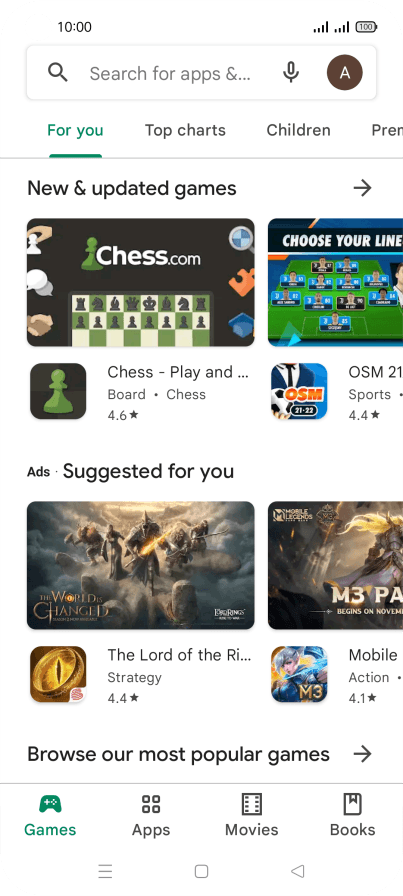The image size is (403, 896).
Task: Open the Lord of the Rings app icon
Action: pyautogui.click(x=58, y=674)
